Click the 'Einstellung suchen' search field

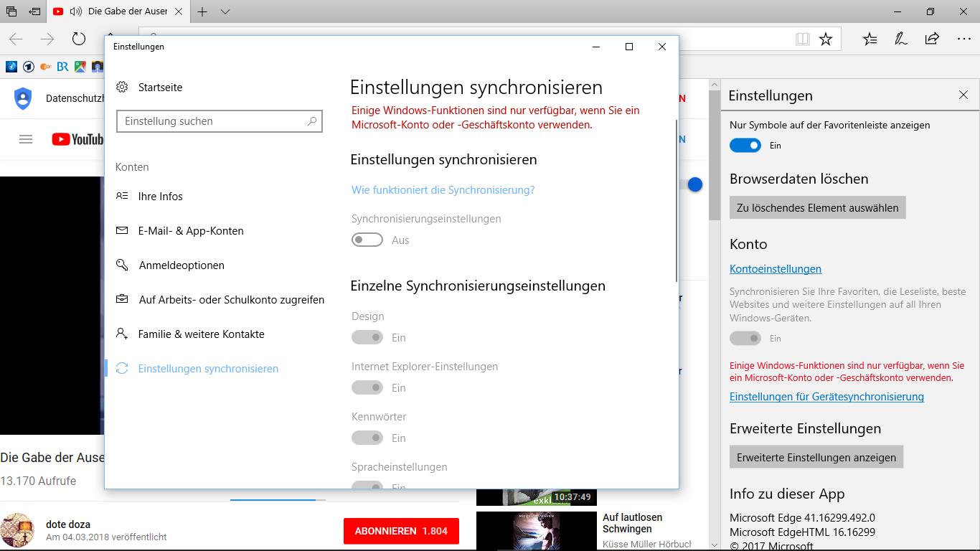pos(220,121)
